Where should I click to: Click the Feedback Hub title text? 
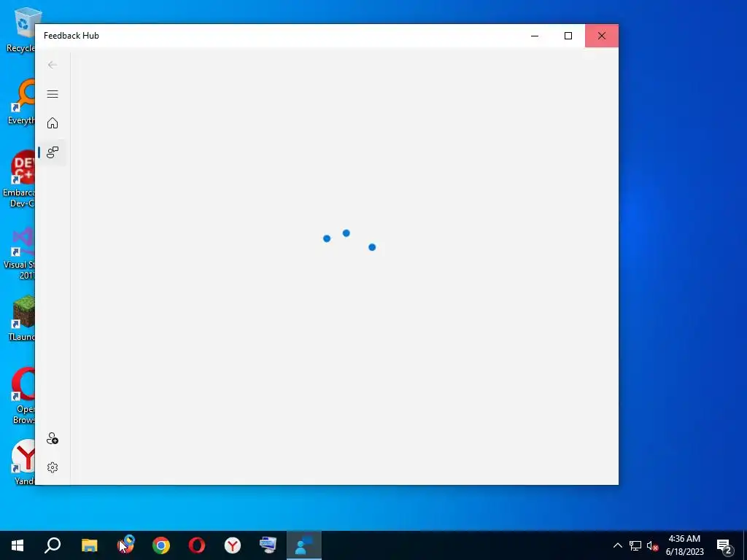coord(71,36)
